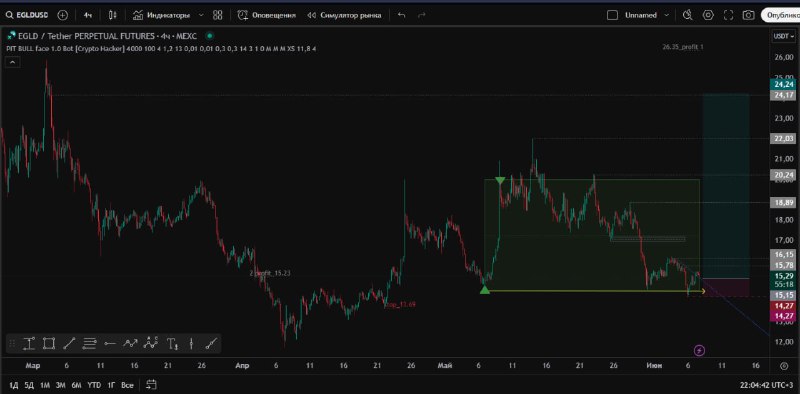Expand the Unnamed layout dropdown arrow

point(666,15)
